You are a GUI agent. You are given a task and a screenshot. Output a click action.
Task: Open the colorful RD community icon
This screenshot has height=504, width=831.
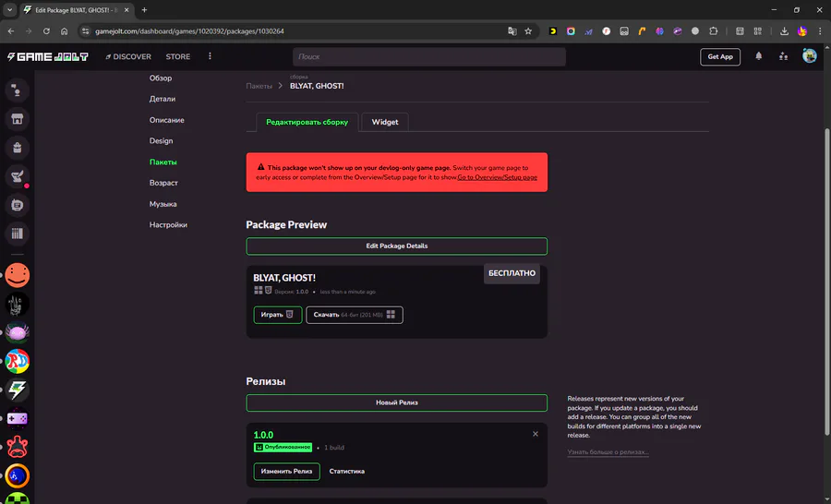point(17,362)
